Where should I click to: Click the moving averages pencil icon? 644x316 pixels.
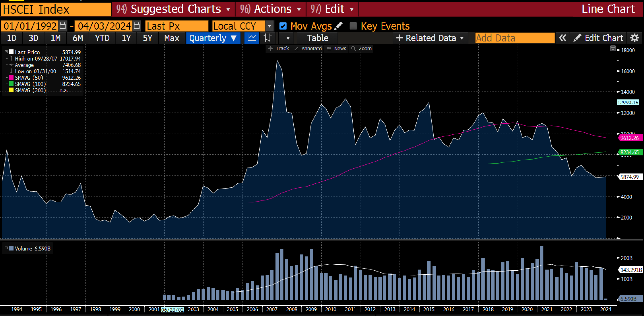pos(338,26)
